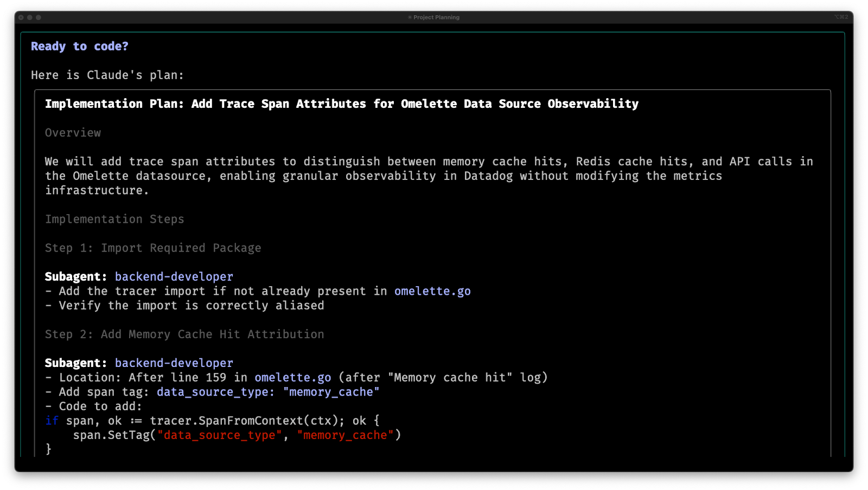Click the close window button
The image size is (868, 490).
point(21,17)
